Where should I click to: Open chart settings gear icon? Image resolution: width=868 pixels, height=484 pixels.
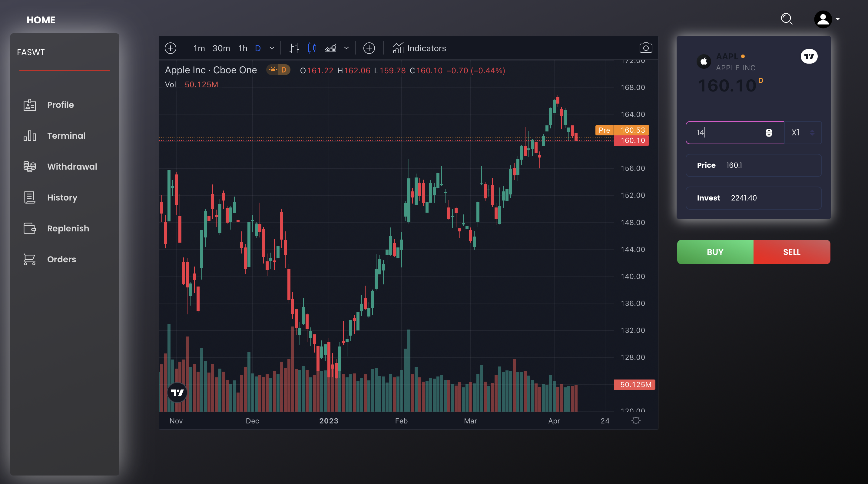click(x=636, y=420)
